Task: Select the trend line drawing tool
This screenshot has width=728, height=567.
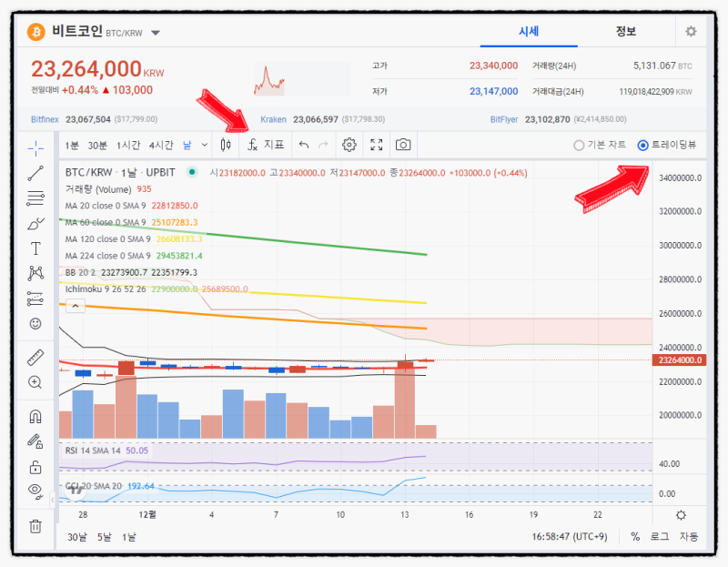Action: click(35, 173)
